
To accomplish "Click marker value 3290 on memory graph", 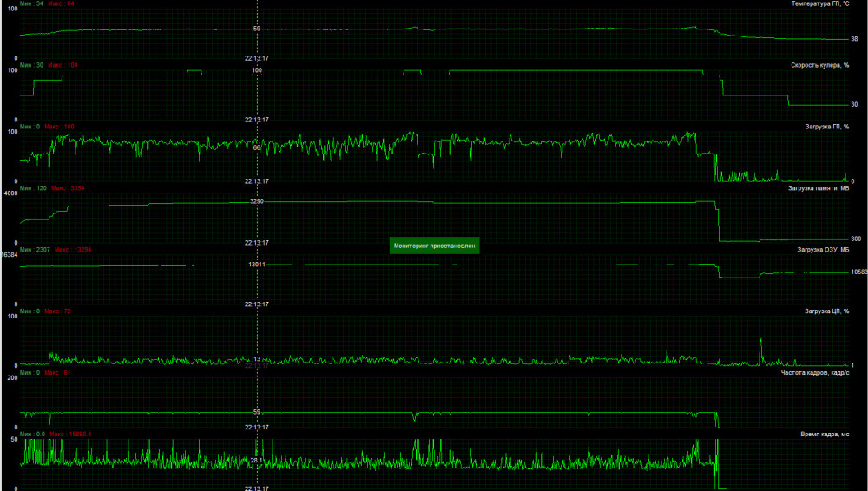I will click(x=257, y=201).
